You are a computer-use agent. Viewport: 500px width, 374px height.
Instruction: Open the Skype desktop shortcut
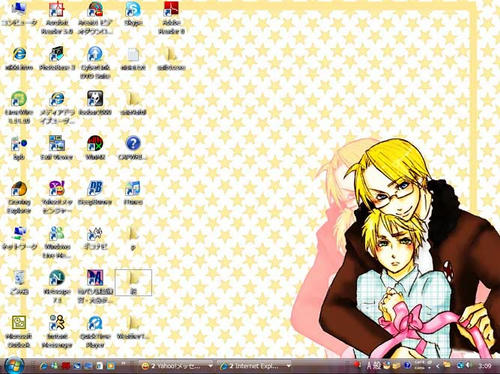coord(133,13)
